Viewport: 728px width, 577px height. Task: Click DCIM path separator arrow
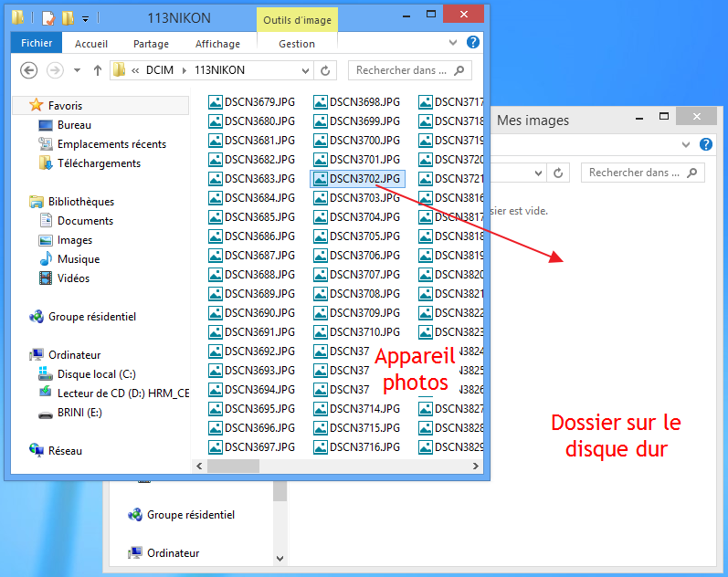click(185, 70)
